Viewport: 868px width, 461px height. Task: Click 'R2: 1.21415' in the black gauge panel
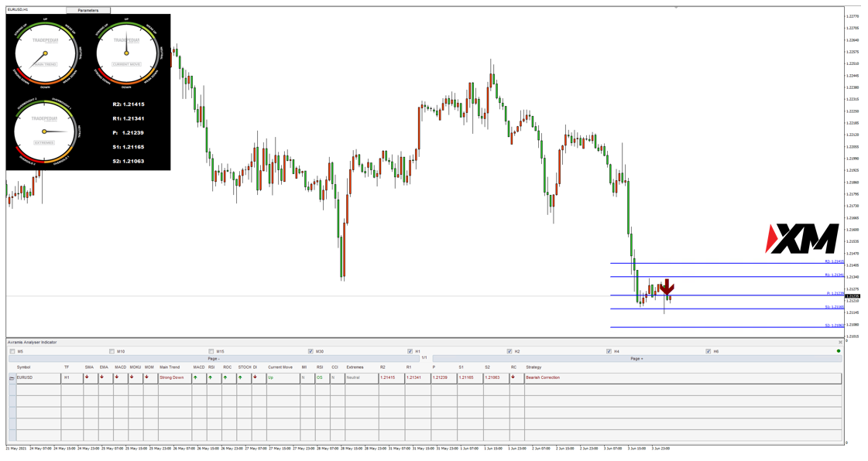click(x=129, y=104)
